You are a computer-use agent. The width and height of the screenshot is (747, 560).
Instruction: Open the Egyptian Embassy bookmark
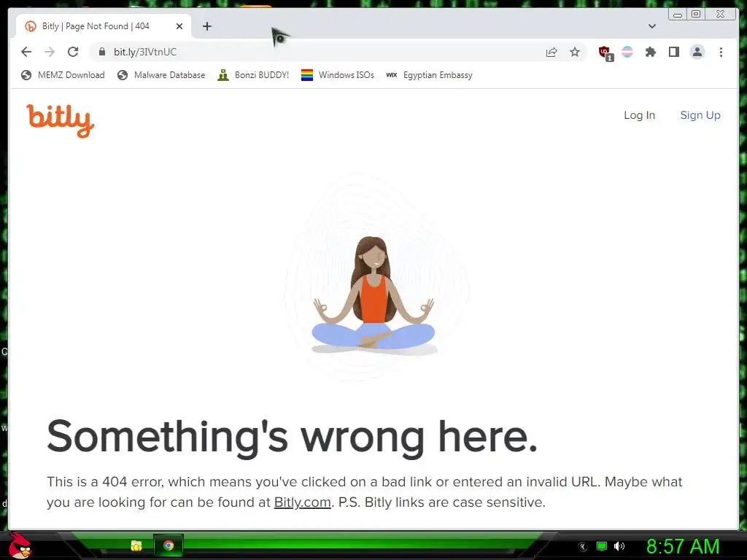[429, 75]
